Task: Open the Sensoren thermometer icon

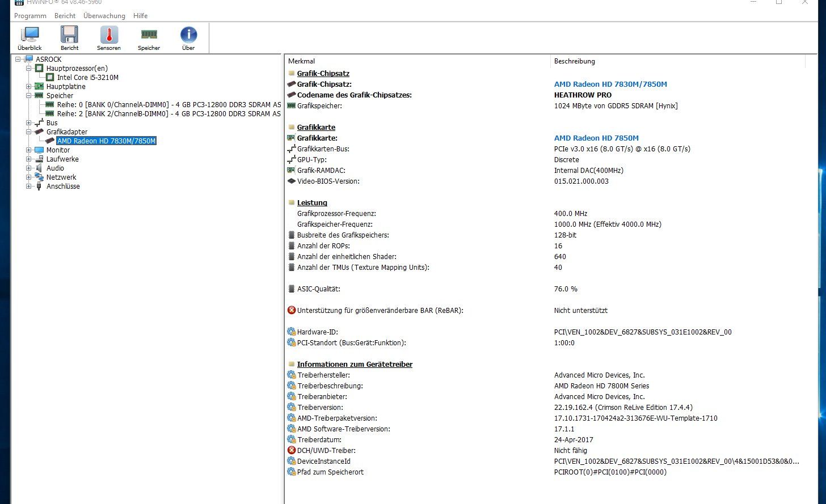Action: tap(109, 35)
